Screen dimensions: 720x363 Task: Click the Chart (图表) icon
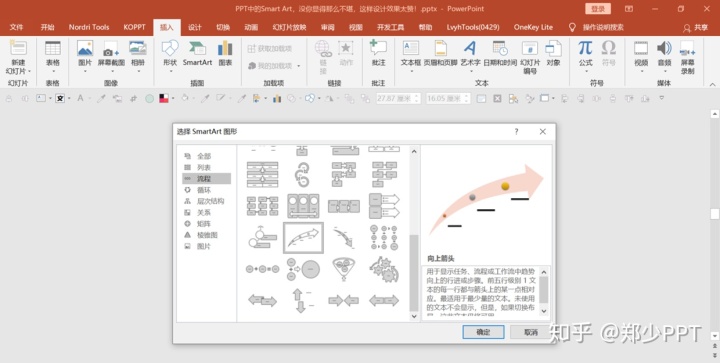(x=225, y=48)
